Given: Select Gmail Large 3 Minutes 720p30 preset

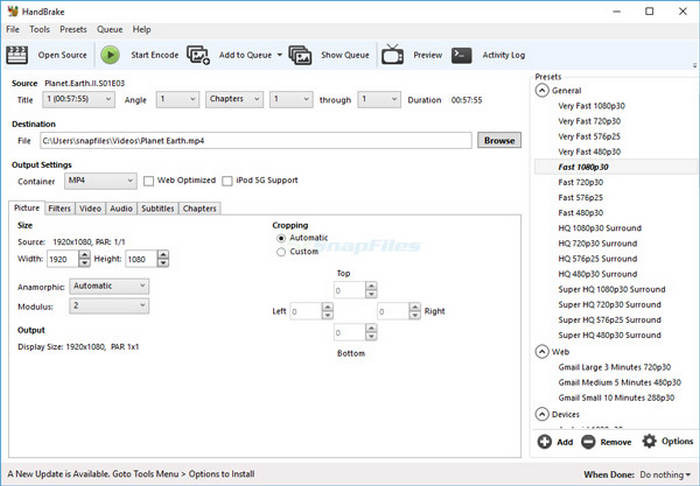Looking at the screenshot, I should [x=614, y=367].
